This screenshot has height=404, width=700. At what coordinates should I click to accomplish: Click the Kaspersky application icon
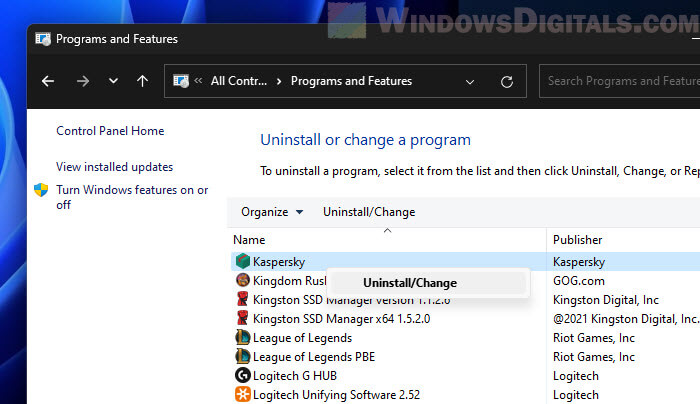click(x=243, y=261)
